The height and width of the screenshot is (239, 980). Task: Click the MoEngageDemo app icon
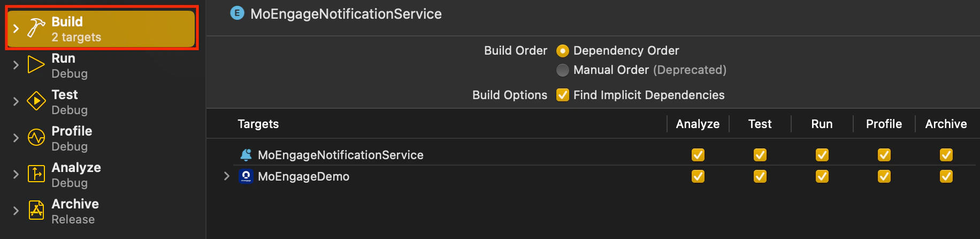click(246, 176)
